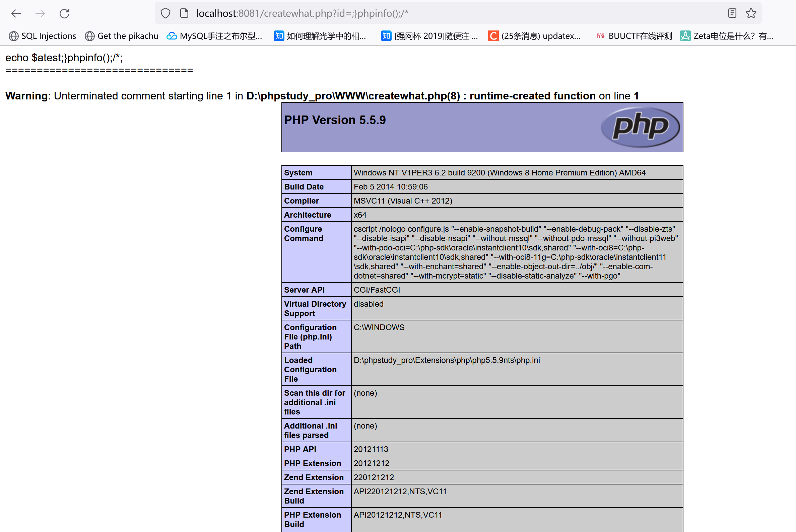Click the Compiler label cell
Screen dimensions: 796x532
click(x=316, y=201)
